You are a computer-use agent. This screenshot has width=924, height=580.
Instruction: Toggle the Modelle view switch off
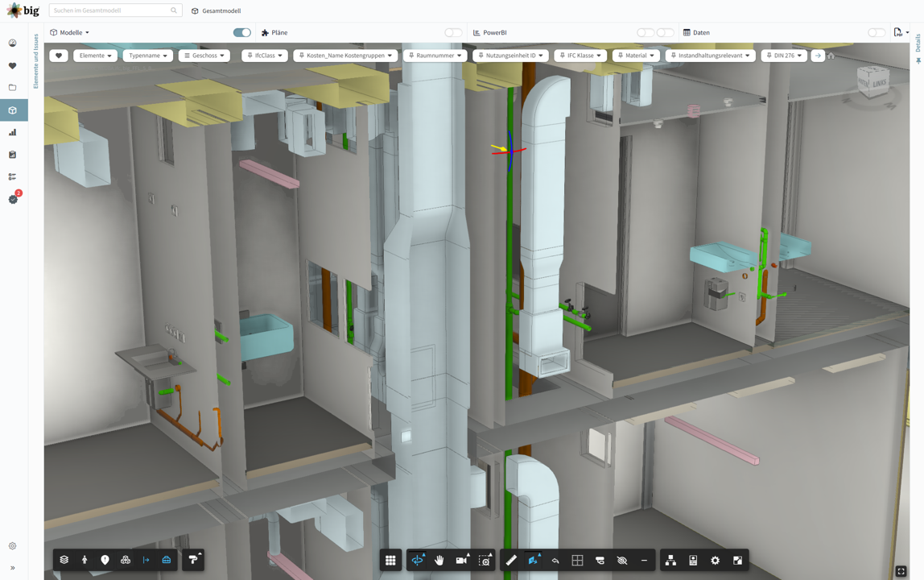tap(241, 33)
